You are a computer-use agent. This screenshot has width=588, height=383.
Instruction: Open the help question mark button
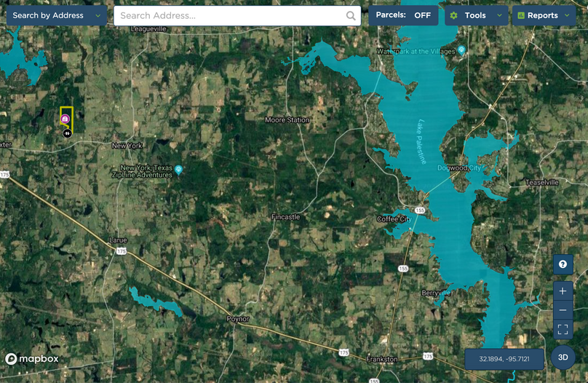pyautogui.click(x=563, y=264)
